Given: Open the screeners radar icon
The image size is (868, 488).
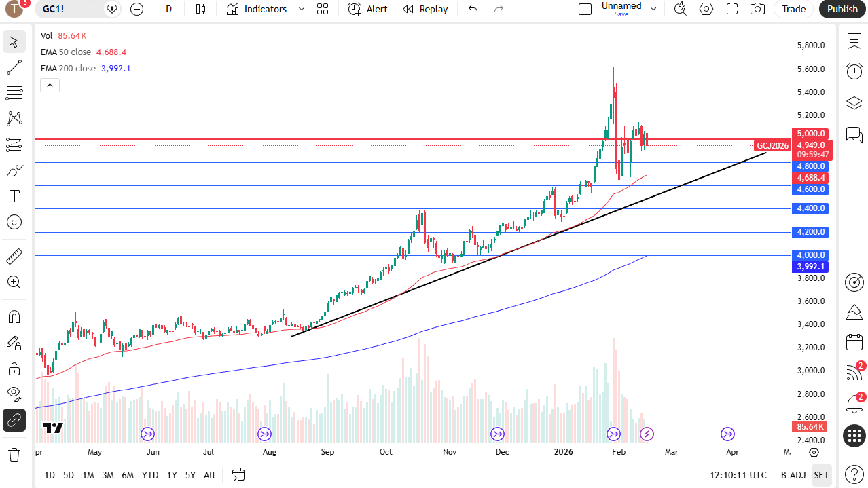Looking at the screenshot, I should tap(854, 282).
